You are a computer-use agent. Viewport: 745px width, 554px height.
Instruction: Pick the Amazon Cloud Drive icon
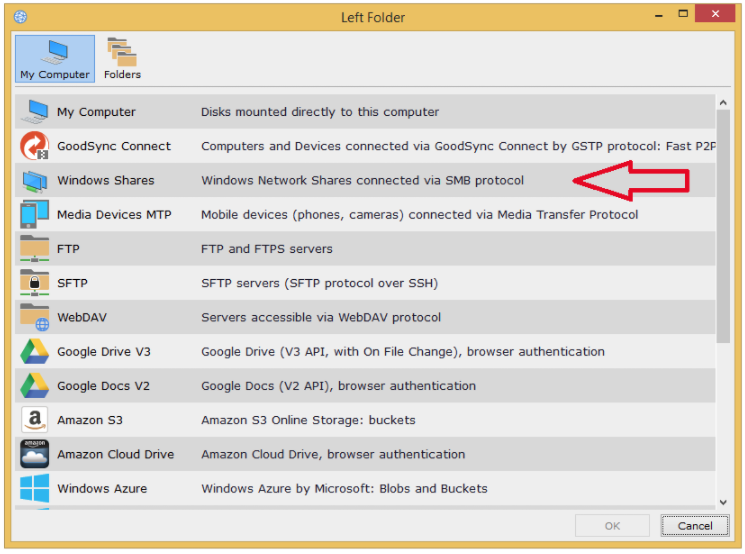(x=34, y=454)
